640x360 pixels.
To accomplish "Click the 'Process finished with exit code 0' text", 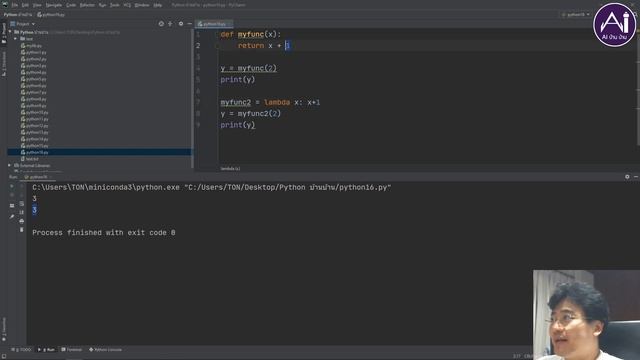I will pos(104,233).
